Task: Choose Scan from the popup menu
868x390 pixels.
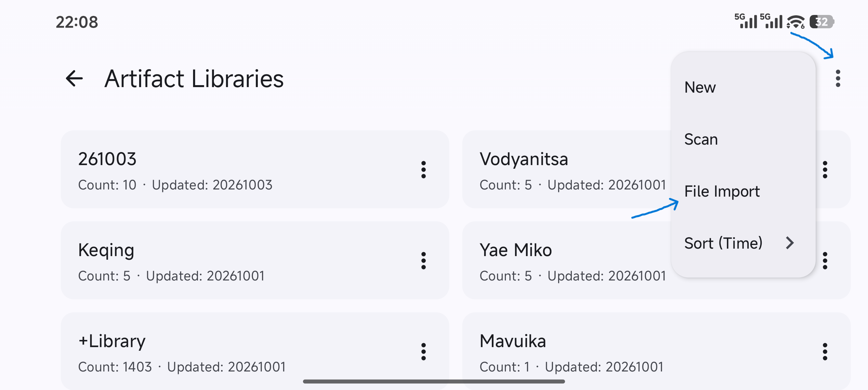Action: (743, 139)
